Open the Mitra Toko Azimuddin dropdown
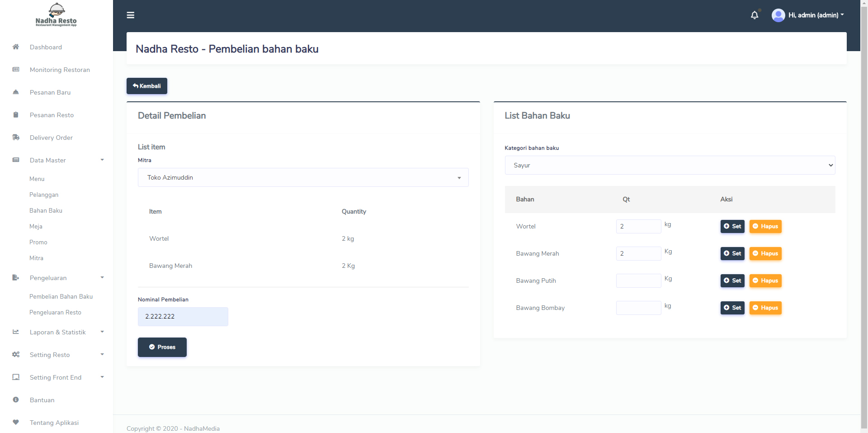Screen dimensions: 868x433 coord(303,177)
